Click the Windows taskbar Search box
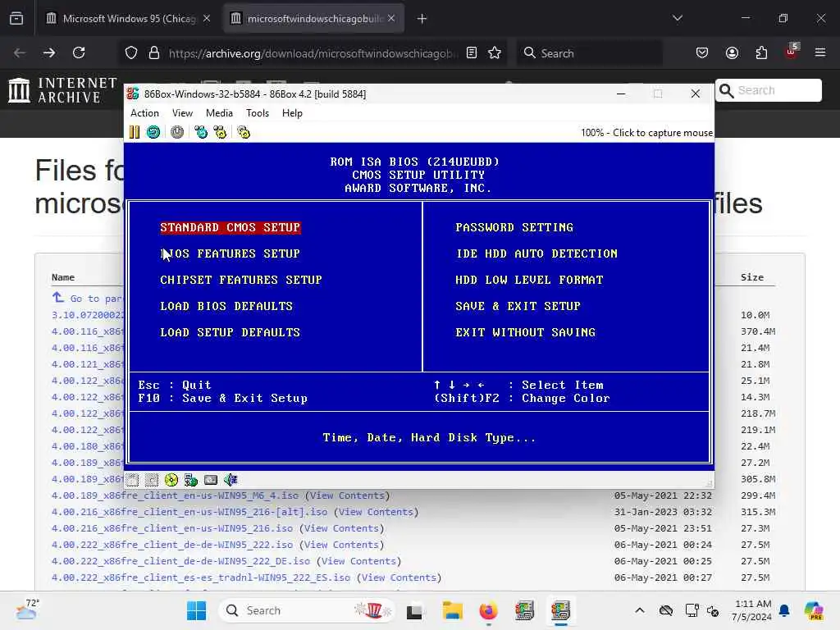The width and height of the screenshot is (840, 630). [307, 610]
